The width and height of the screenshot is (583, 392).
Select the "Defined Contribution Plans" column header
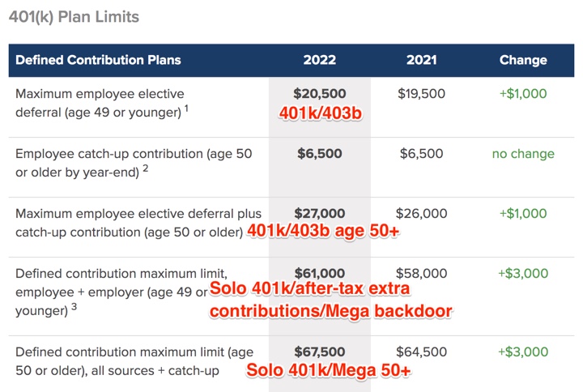pos(98,60)
